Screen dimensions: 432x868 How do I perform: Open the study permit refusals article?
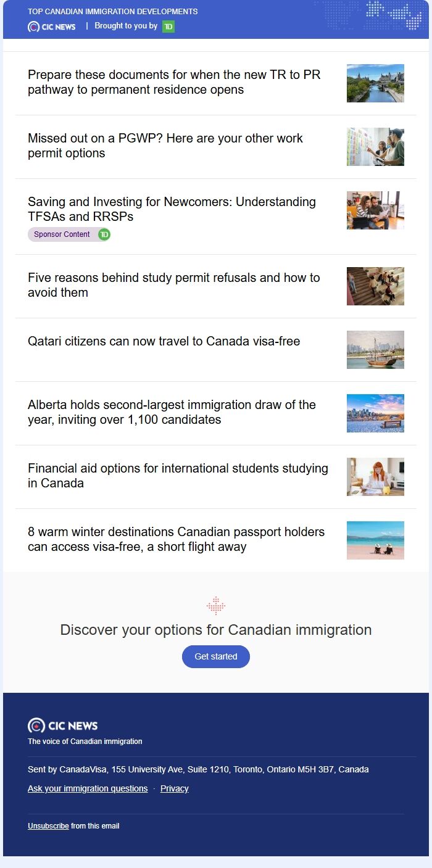[173, 285]
